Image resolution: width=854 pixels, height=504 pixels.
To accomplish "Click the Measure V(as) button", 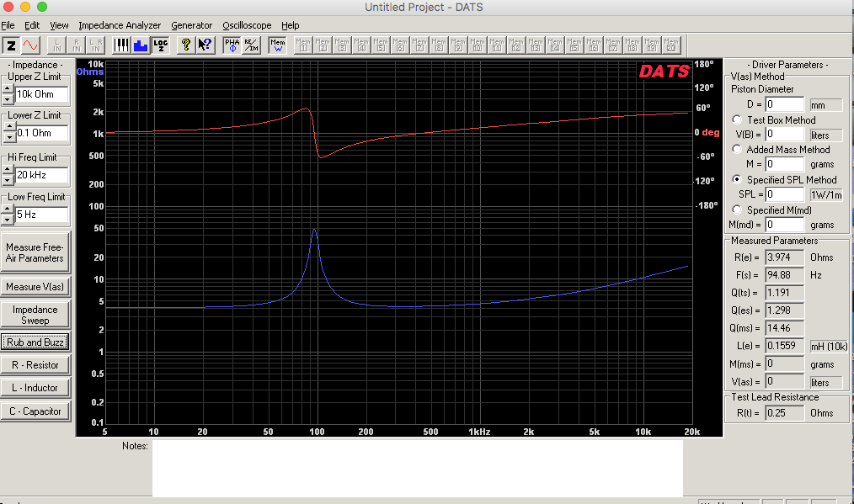I will click(x=35, y=286).
